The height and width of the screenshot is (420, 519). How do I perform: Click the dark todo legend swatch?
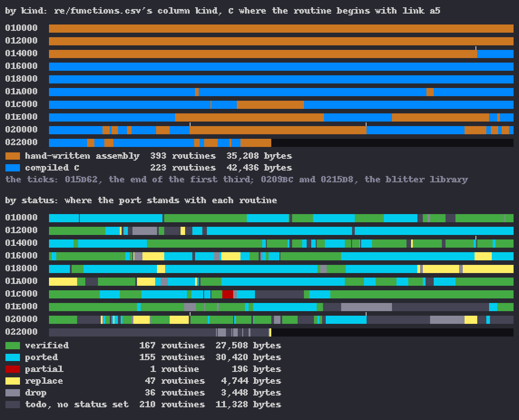13,405
